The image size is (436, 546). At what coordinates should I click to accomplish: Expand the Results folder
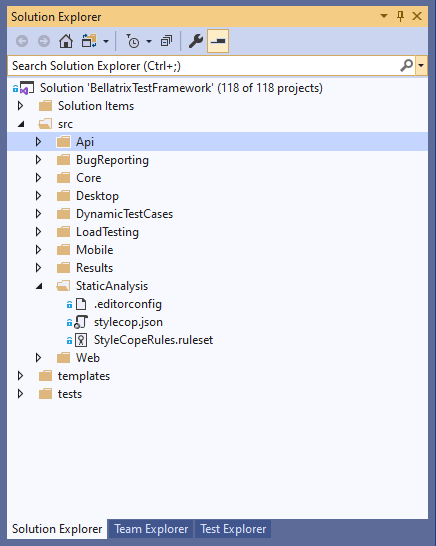tap(39, 268)
